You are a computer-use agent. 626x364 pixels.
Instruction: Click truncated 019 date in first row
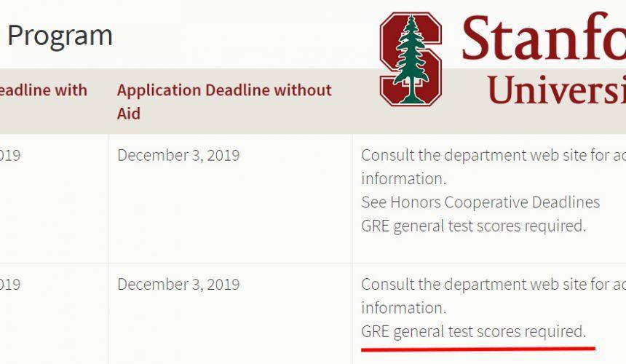10,155
